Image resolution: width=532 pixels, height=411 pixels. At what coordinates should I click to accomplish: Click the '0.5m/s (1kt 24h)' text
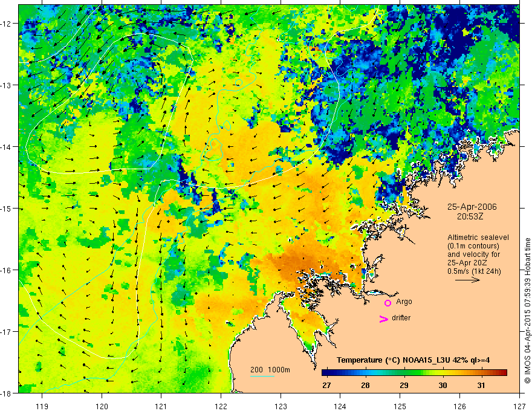coord(474,271)
